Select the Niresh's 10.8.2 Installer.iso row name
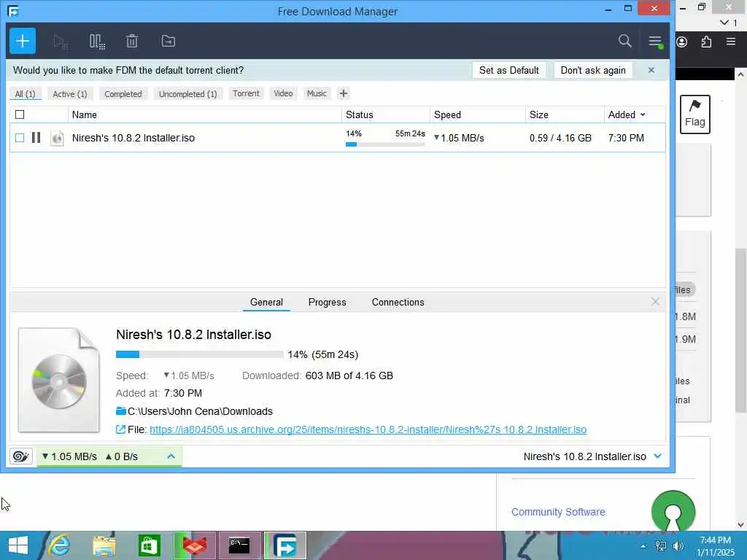The width and height of the screenshot is (747, 560). coord(133,138)
